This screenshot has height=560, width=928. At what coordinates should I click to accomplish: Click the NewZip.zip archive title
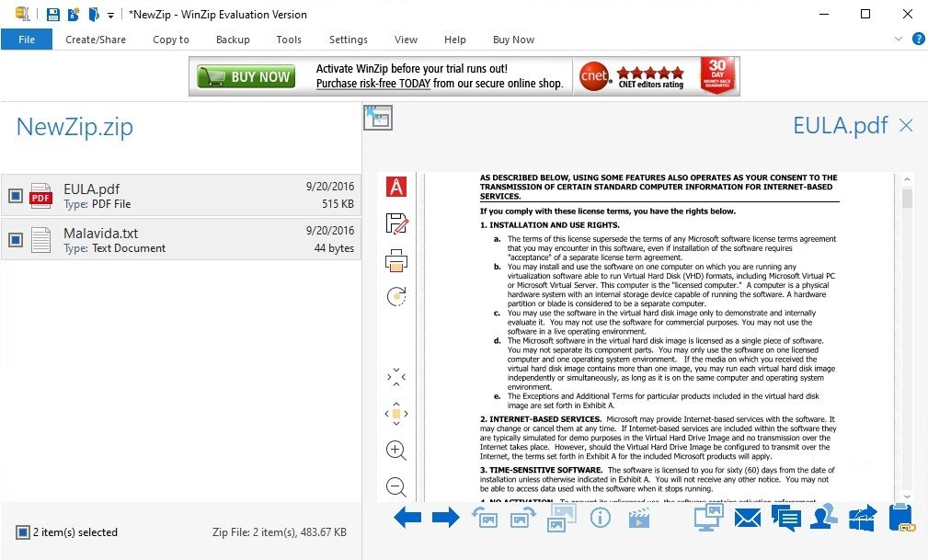74,127
